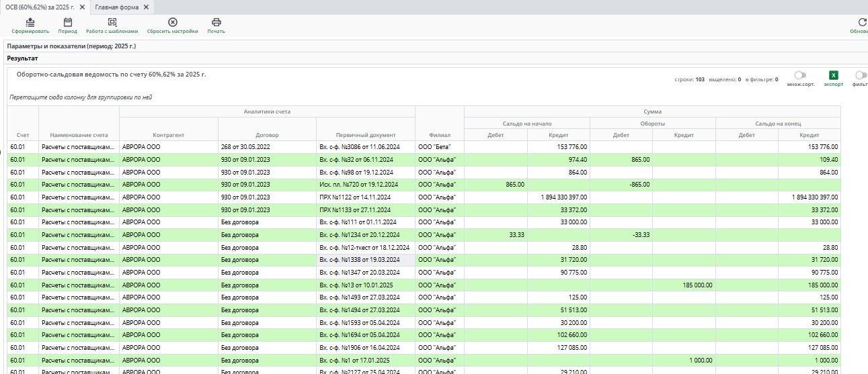The image size is (868, 374).
Task: Collapse the Результат section header
Action: coord(23,58)
